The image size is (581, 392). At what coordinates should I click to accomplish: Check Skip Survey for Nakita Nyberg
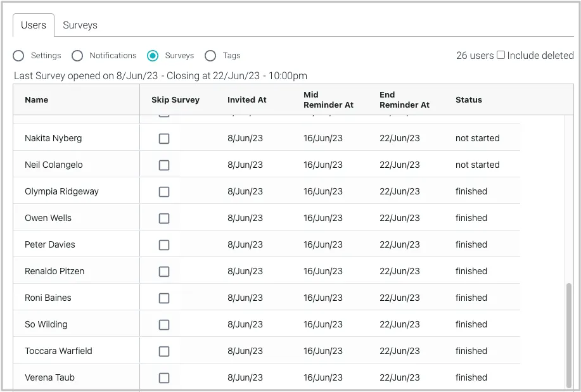coord(164,139)
